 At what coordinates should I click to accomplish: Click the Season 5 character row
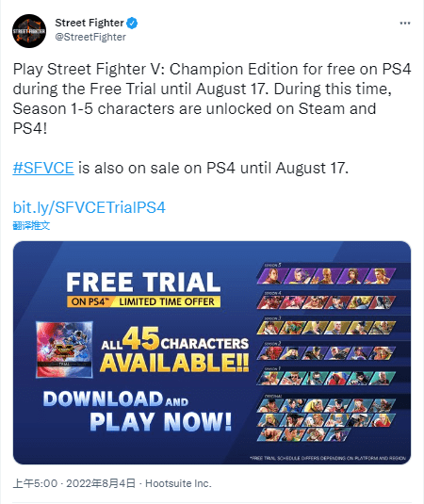326,276
